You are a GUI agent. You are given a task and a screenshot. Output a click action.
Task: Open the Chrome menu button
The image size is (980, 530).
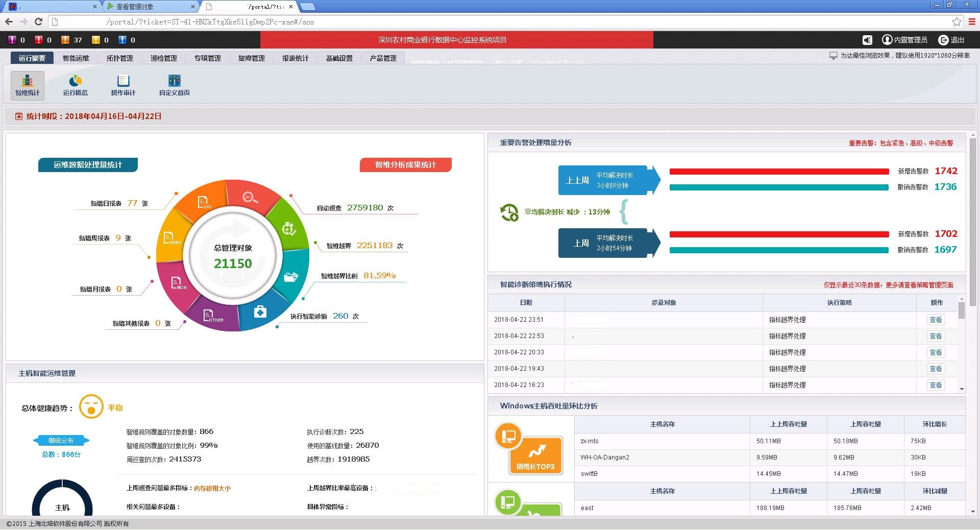972,21
